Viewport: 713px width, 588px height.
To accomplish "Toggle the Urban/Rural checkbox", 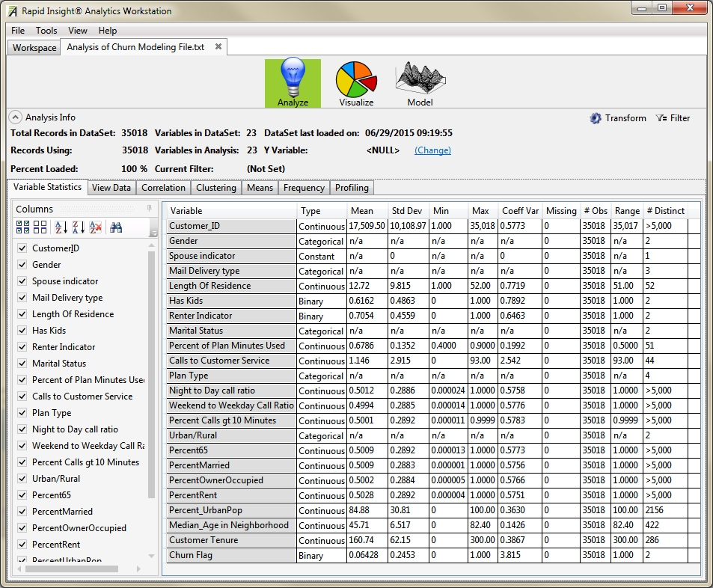I will pyautogui.click(x=22, y=478).
